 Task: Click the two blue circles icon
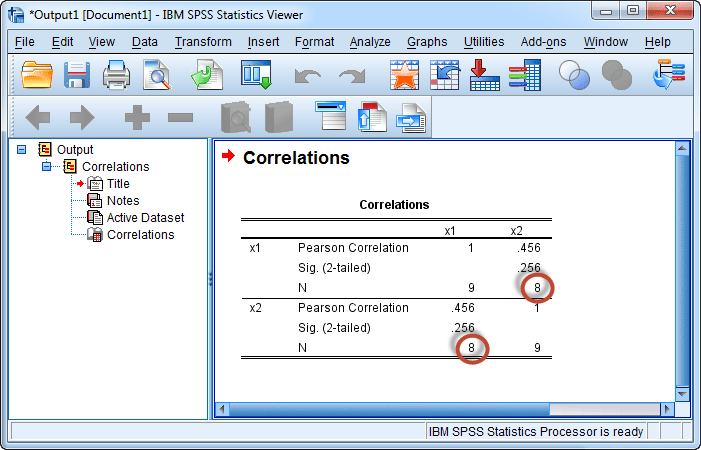(x=574, y=75)
